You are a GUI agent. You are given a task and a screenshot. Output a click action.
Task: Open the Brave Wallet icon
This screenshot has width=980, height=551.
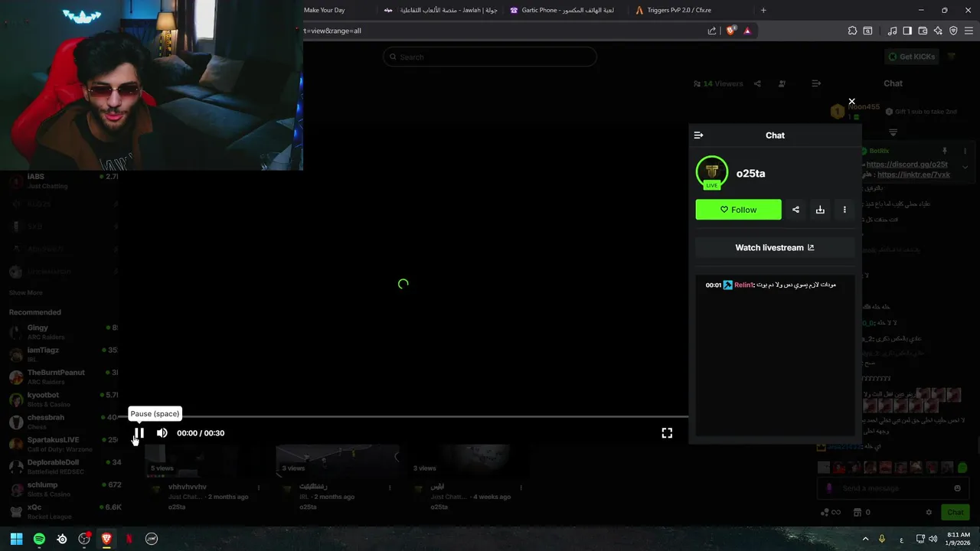tap(923, 31)
